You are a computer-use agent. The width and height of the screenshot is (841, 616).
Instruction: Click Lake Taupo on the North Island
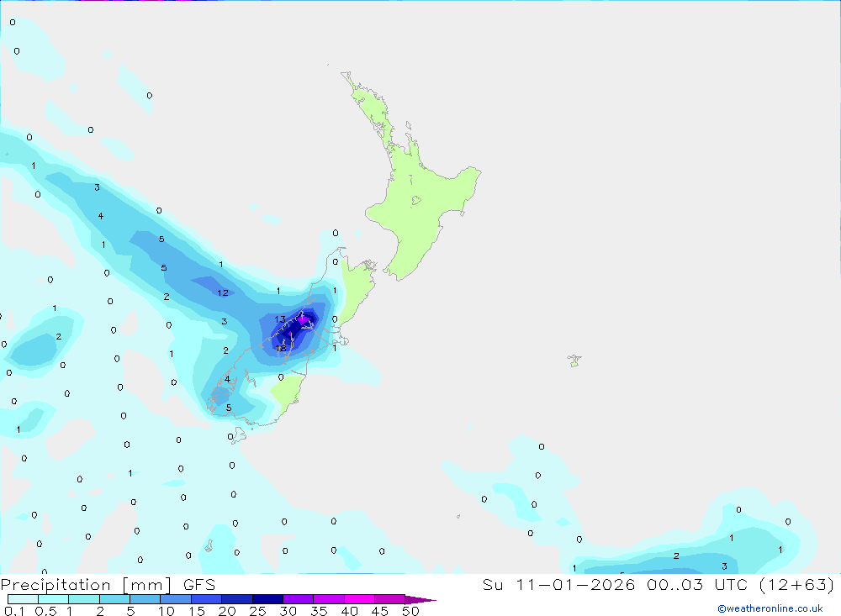(x=416, y=201)
